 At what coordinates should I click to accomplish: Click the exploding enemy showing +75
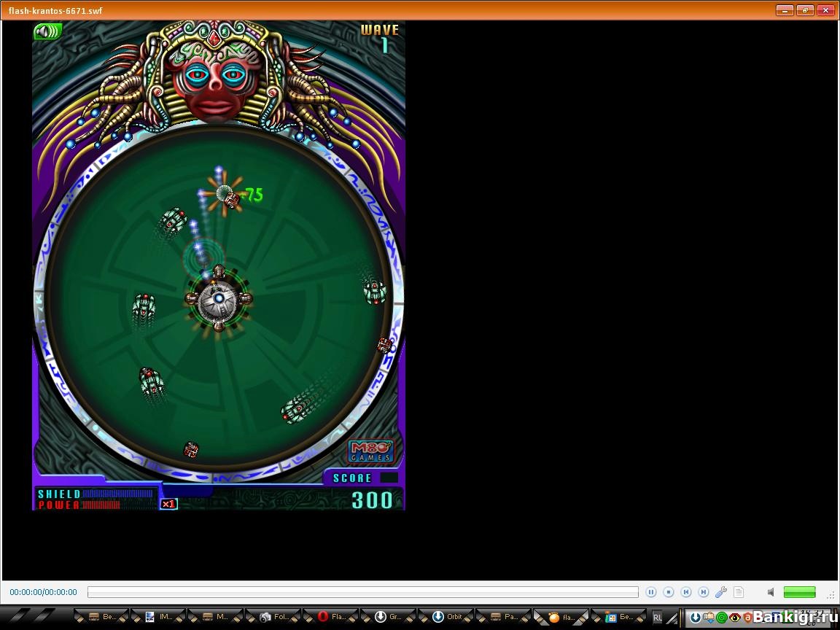point(227,195)
